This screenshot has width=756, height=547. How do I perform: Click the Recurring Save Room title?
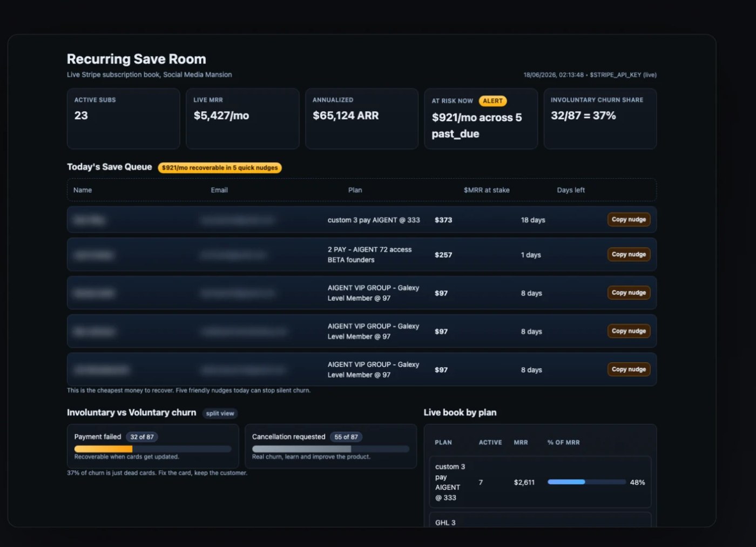[137, 59]
